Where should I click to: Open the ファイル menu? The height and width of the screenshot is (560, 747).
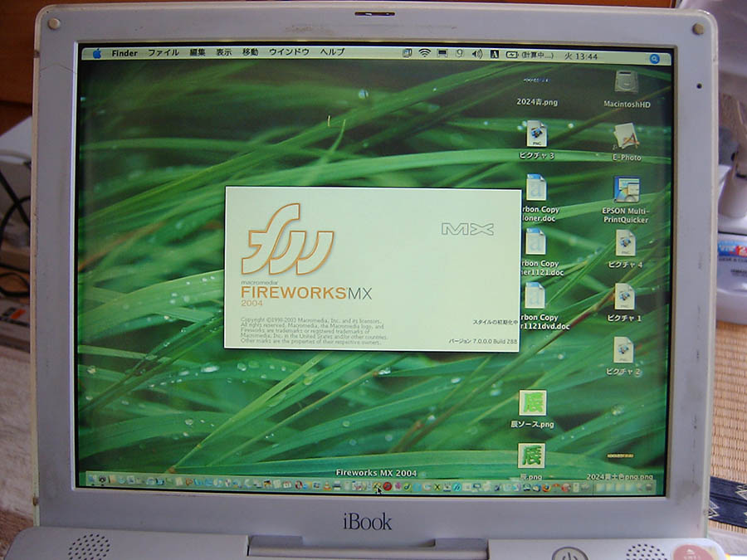point(163,52)
